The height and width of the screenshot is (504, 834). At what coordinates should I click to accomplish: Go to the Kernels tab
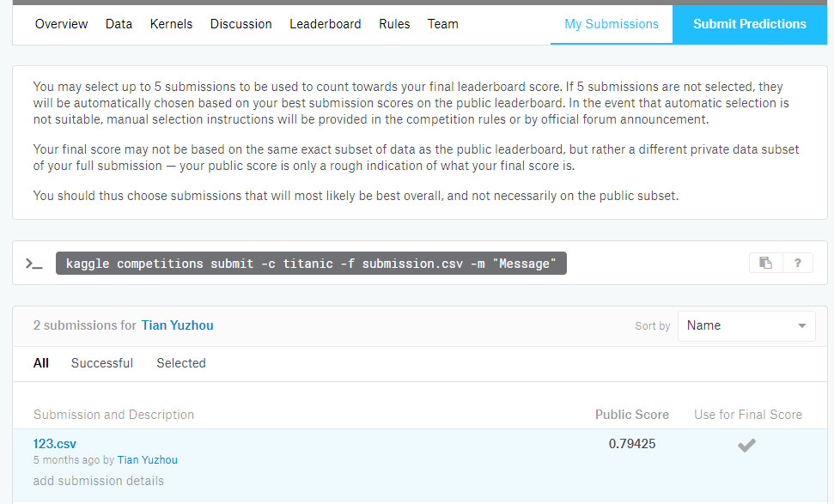[x=171, y=24]
